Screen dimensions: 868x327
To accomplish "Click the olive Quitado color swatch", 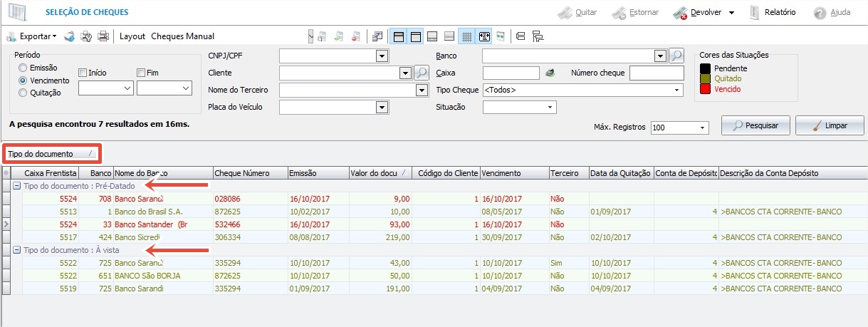I will pos(706,78).
